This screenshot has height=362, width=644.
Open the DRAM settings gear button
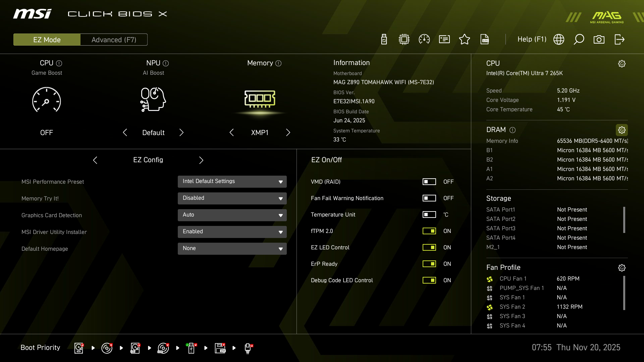pos(622,130)
